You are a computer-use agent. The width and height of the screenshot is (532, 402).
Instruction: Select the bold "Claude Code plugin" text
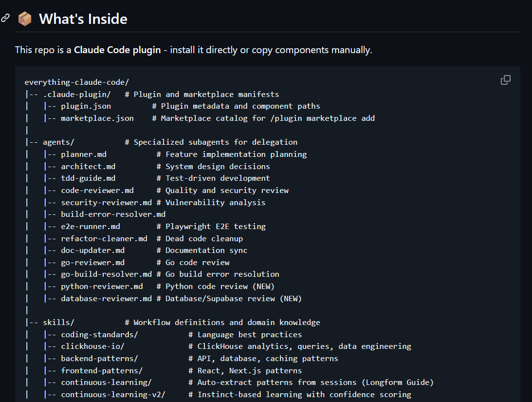tap(117, 50)
